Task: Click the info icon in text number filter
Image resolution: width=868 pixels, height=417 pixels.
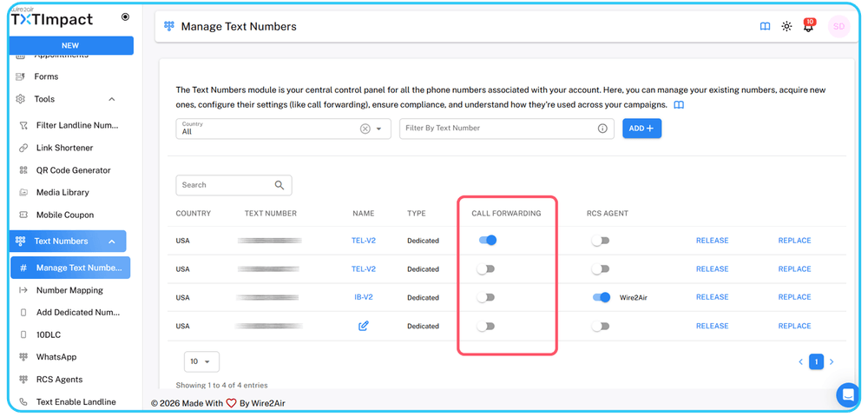Action: click(602, 129)
